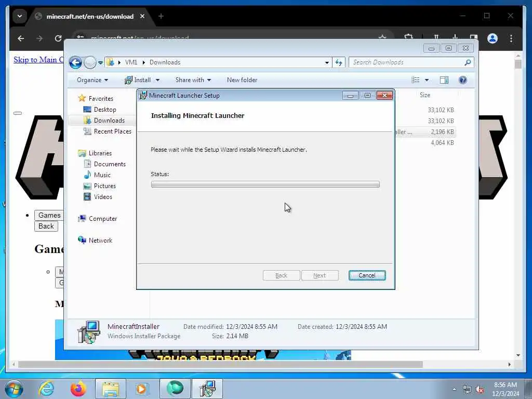Select Network in the navigation pane

click(x=100, y=241)
